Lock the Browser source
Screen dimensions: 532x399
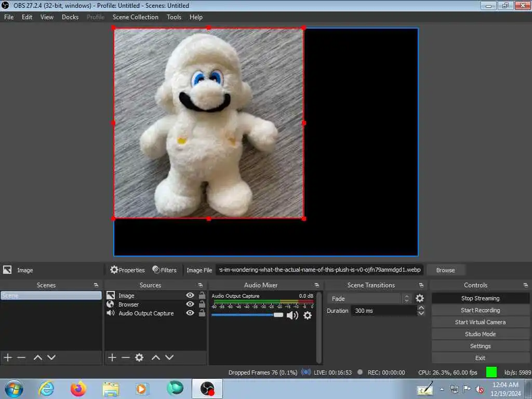tap(202, 304)
